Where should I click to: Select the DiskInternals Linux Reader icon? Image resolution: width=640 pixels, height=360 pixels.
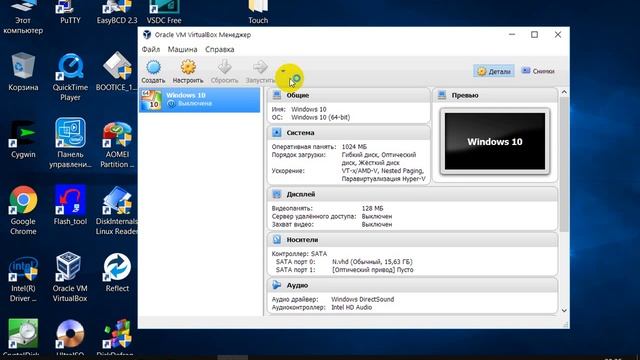[x=117, y=211]
